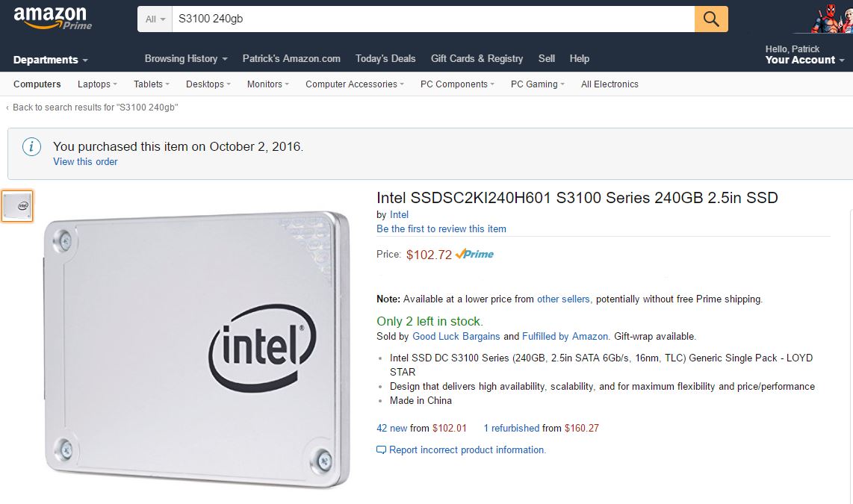
Task: Open the Today's Deals page
Action: (385, 58)
